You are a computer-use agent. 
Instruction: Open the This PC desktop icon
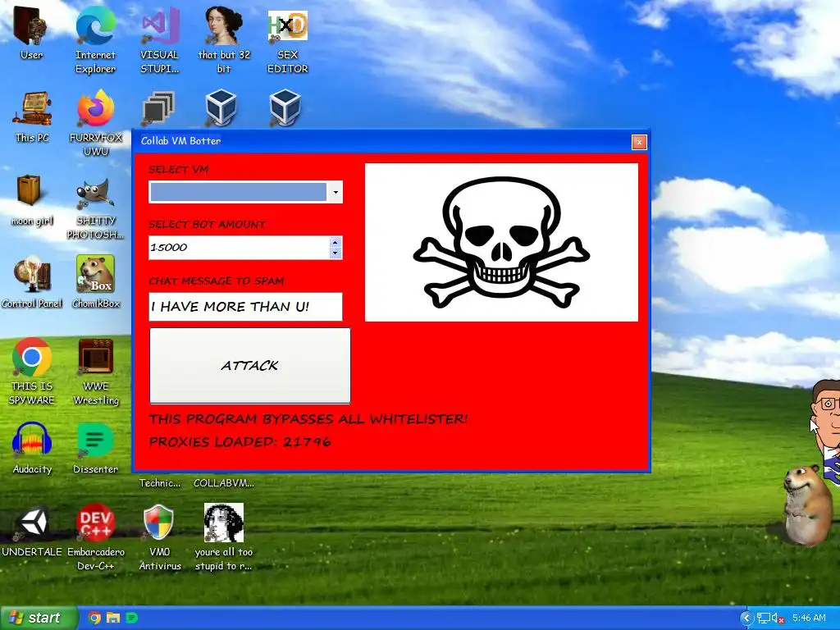click(32, 116)
